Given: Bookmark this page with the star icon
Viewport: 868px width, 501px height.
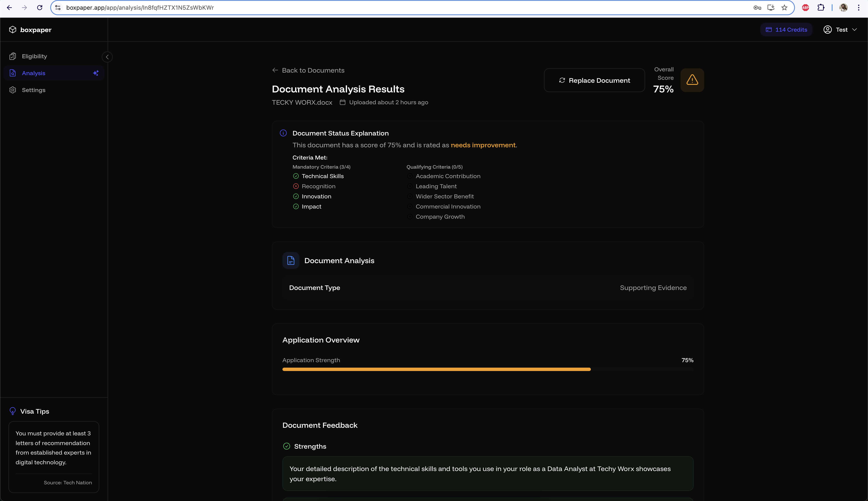Looking at the screenshot, I should [x=784, y=8].
